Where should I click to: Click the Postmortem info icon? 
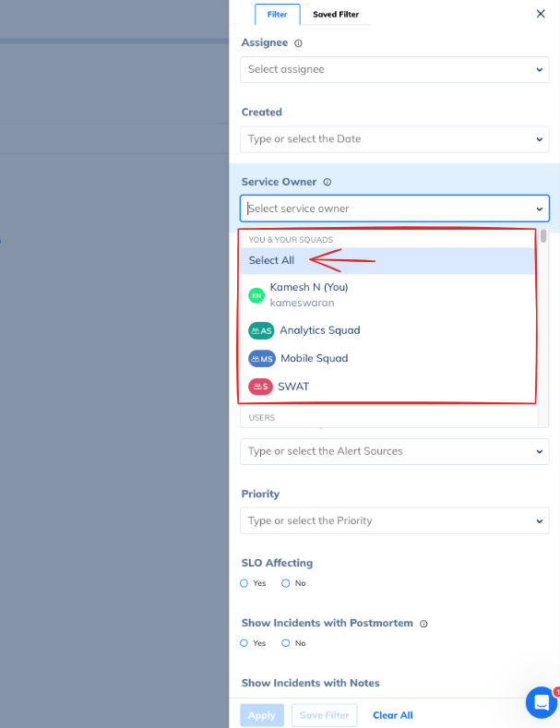[x=423, y=624]
